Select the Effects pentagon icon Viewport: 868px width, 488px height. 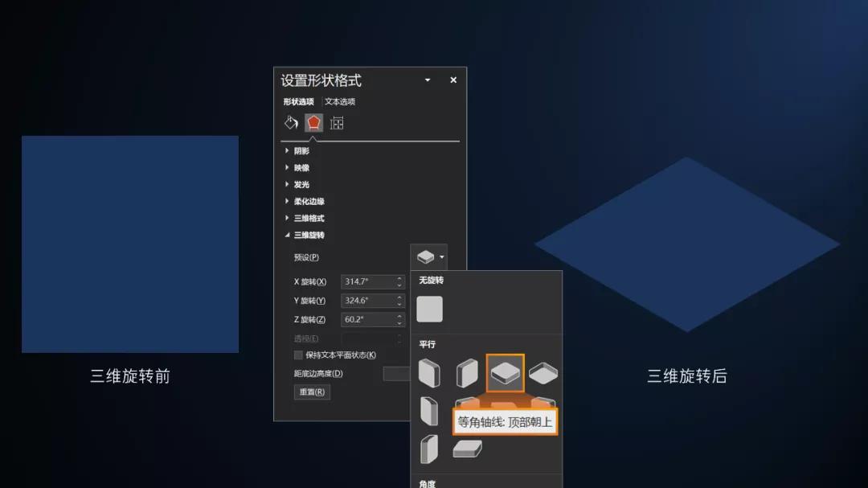[313, 122]
